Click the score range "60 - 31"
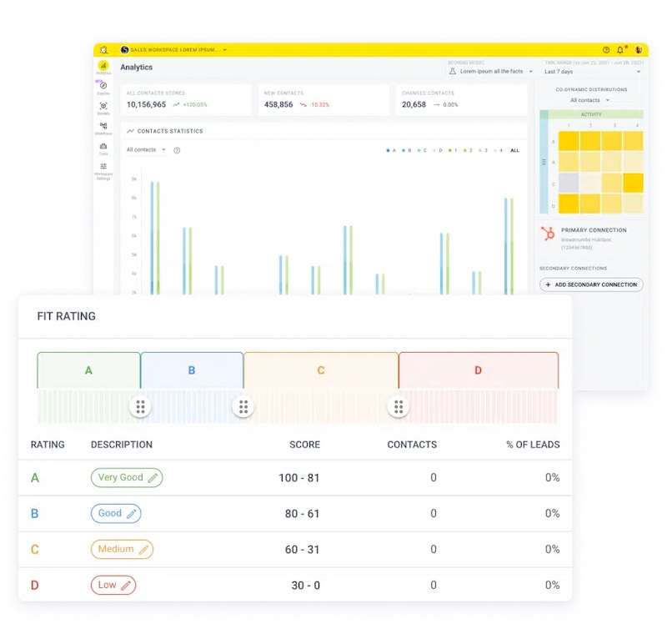The width and height of the screenshot is (667, 644). [302, 550]
